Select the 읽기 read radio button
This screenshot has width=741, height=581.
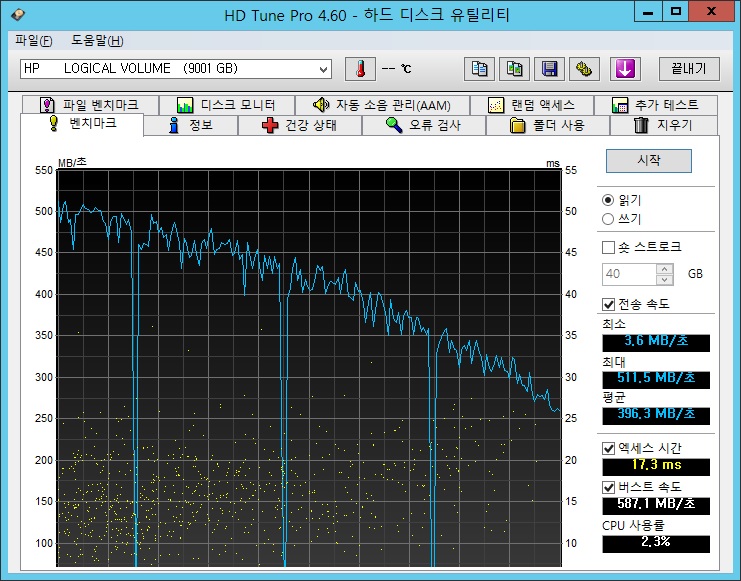coord(608,200)
